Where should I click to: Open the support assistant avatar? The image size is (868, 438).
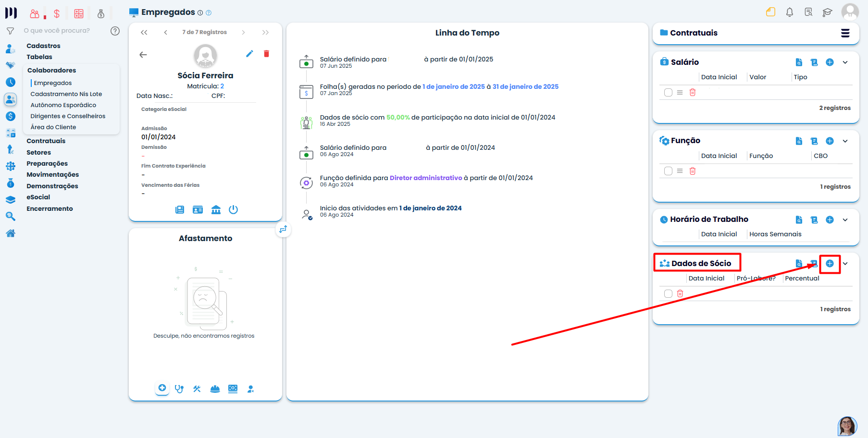coord(847,426)
